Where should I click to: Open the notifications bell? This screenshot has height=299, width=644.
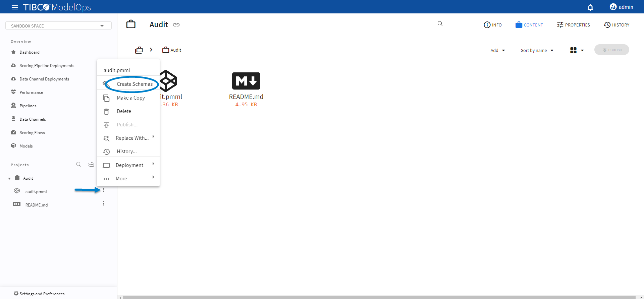[x=590, y=7]
